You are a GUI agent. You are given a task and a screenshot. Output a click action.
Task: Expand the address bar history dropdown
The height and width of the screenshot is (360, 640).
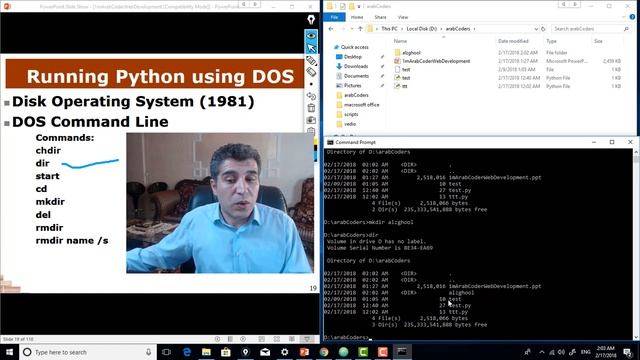[536, 29]
